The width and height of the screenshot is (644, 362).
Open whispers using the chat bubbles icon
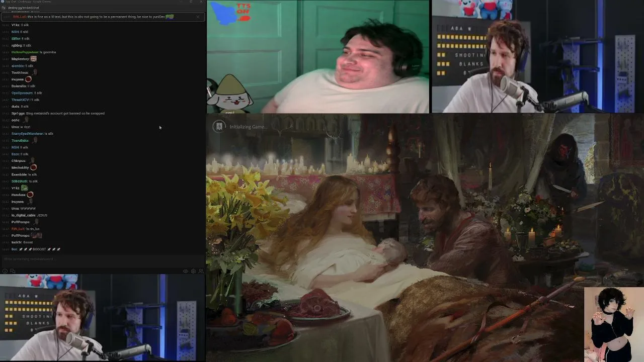click(13, 271)
